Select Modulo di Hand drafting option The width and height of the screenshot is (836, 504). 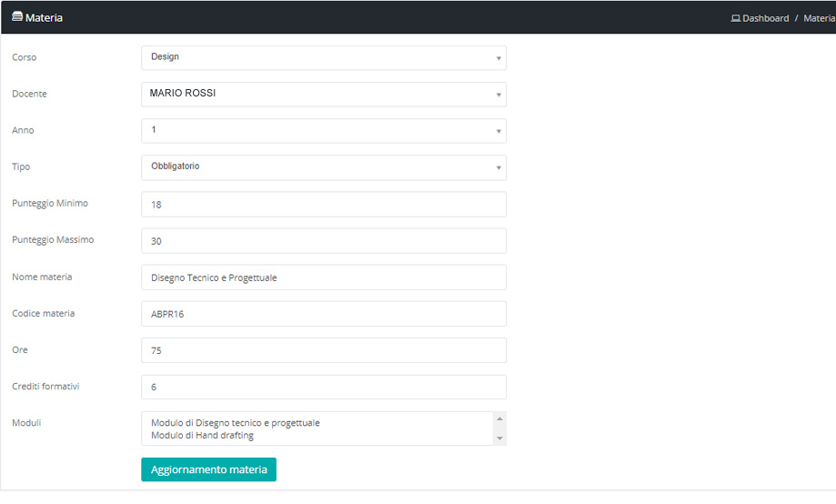tap(202, 436)
